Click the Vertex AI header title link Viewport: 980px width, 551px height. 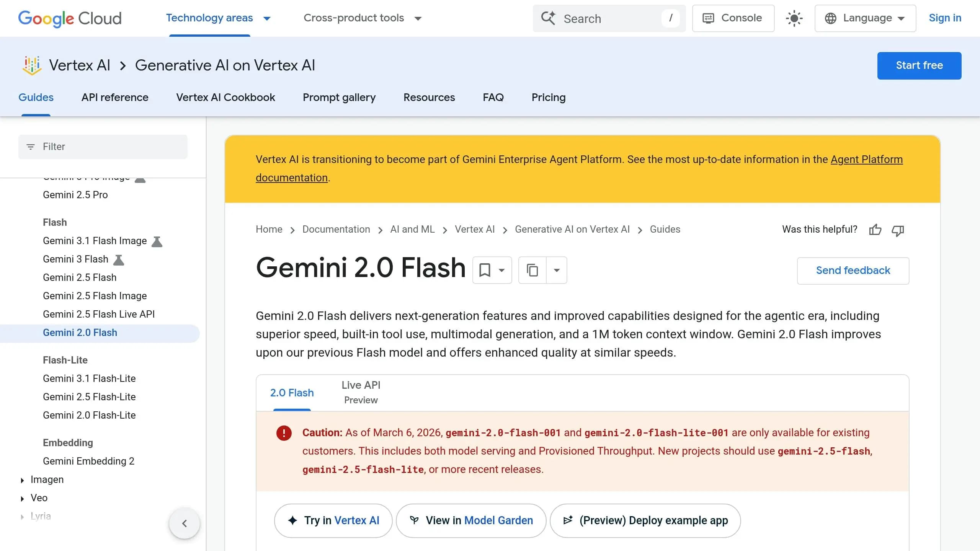click(x=80, y=65)
